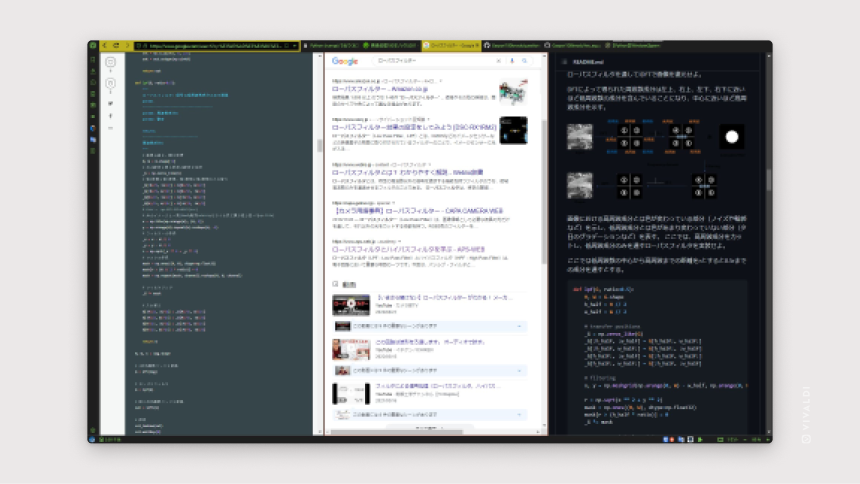Clear the Google search box with the X
Image resolution: width=860 pixels, height=484 pixels.
pyautogui.click(x=499, y=61)
